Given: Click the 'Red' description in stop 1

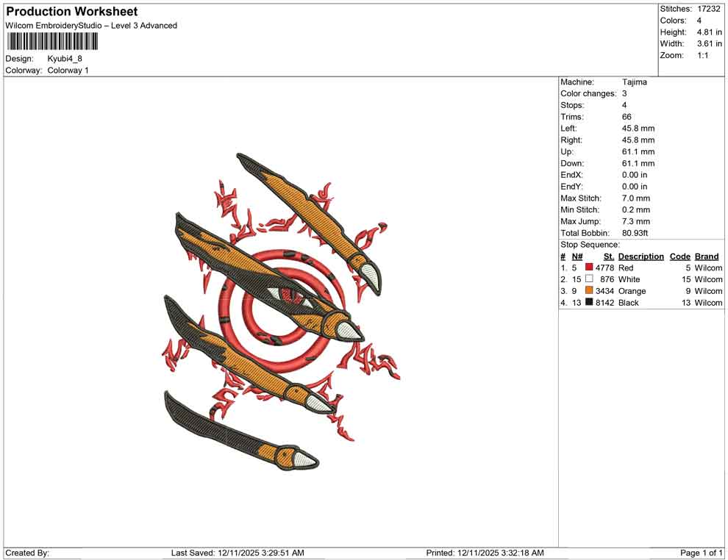Looking at the screenshot, I should (x=626, y=268).
